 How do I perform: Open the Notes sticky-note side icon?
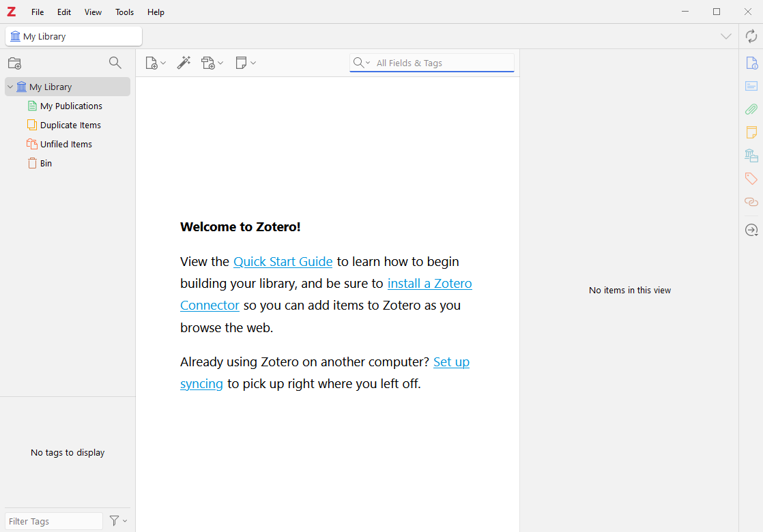click(751, 132)
